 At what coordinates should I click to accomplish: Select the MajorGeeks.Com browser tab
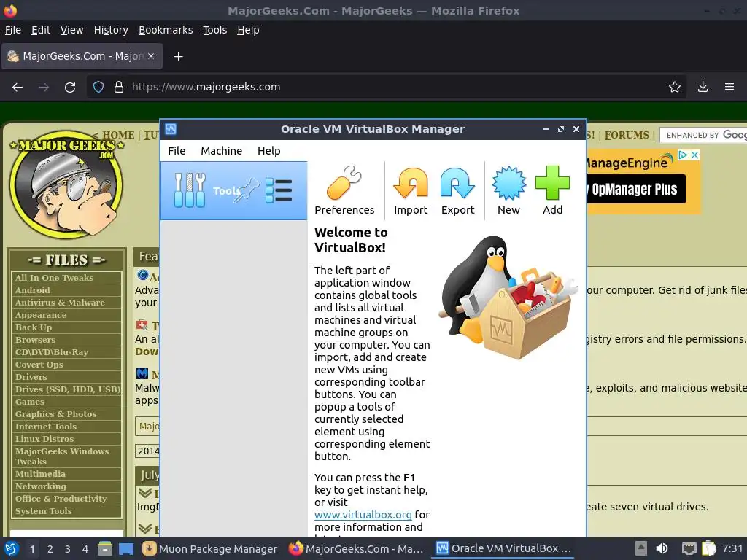[x=82, y=56]
